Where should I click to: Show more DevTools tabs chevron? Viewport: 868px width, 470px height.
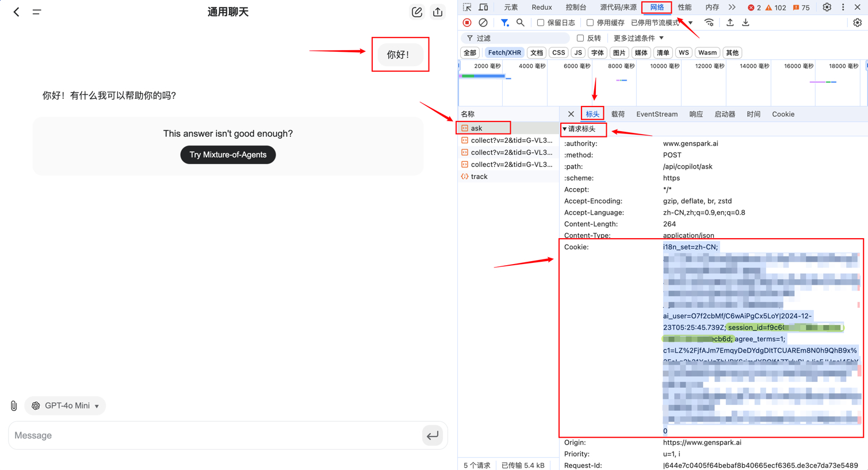pyautogui.click(x=732, y=7)
